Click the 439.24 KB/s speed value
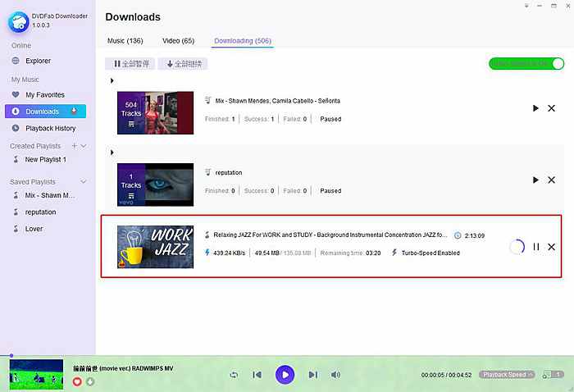 coord(229,253)
